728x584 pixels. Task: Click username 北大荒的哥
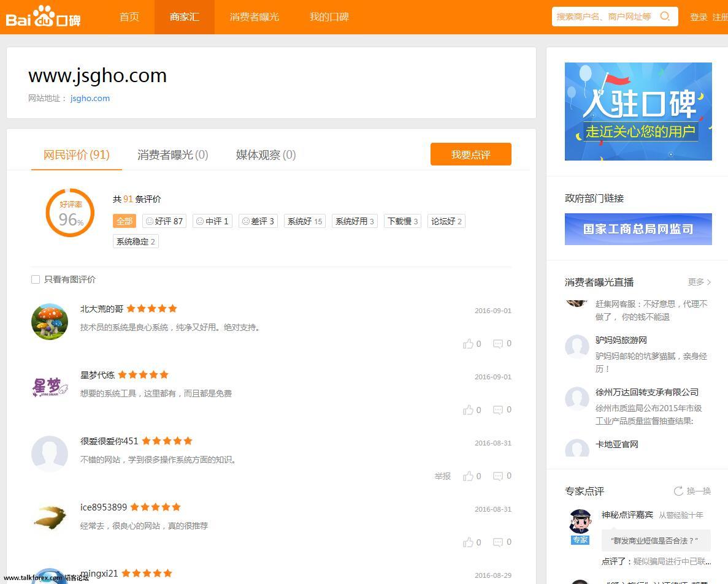pos(102,309)
